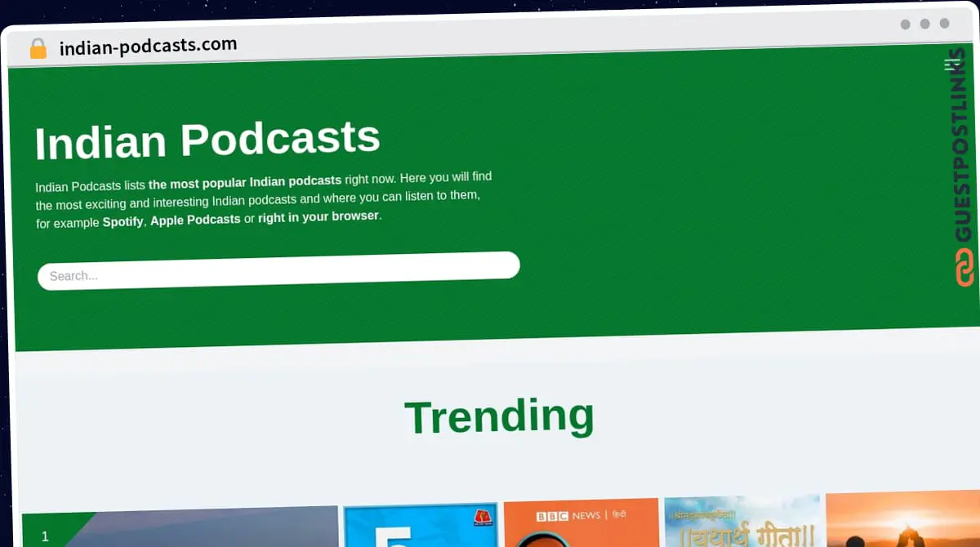Click the leftmost gray browser window dot
This screenshot has width=980, height=547.
click(x=905, y=24)
